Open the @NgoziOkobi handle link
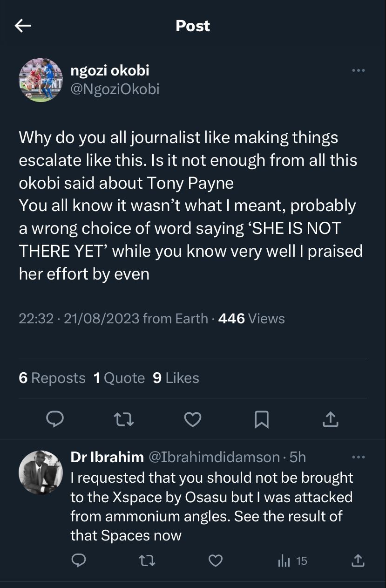This screenshot has height=588, width=386. tap(115, 89)
